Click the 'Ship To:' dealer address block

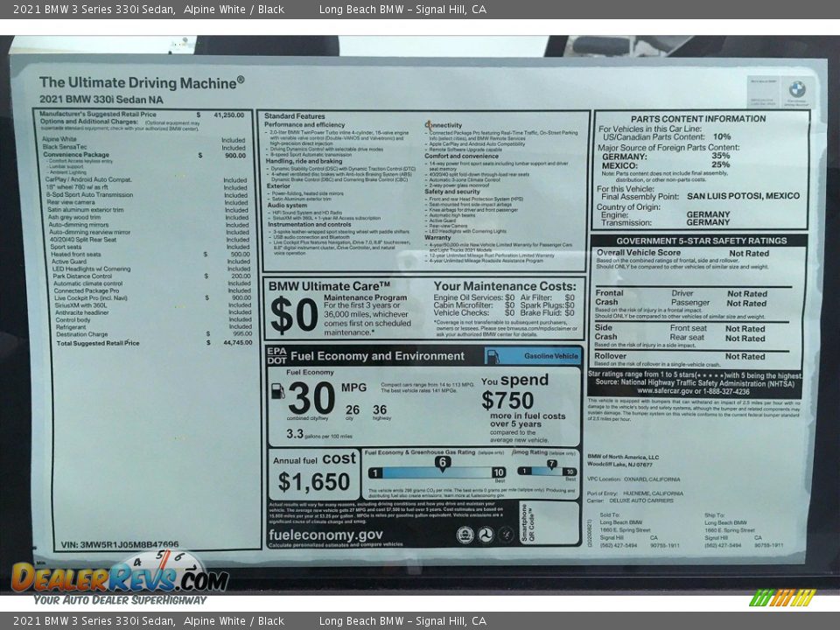click(744, 530)
